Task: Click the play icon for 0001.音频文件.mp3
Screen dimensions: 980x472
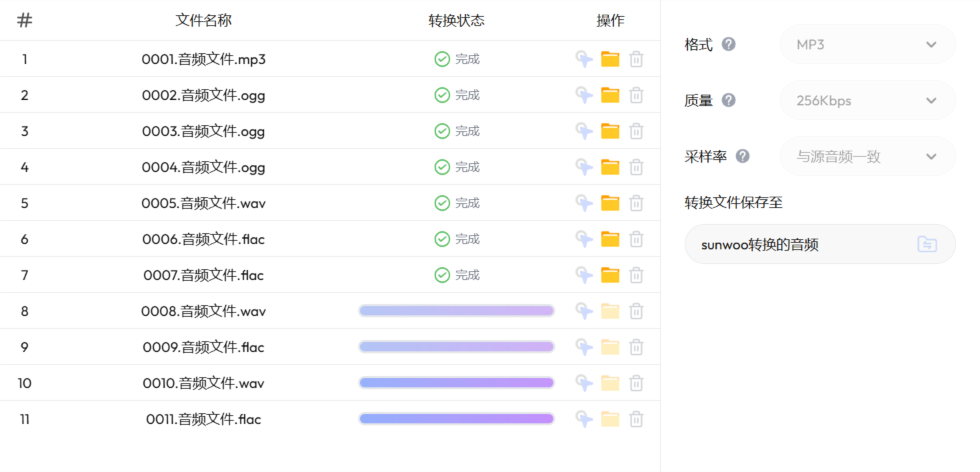Action: 583,59
